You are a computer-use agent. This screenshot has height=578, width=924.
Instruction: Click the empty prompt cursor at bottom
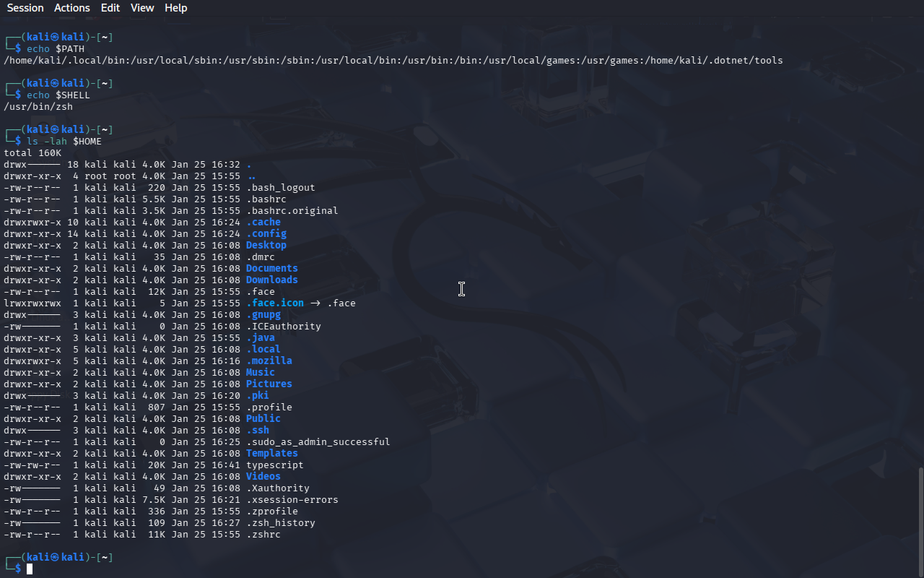30,569
